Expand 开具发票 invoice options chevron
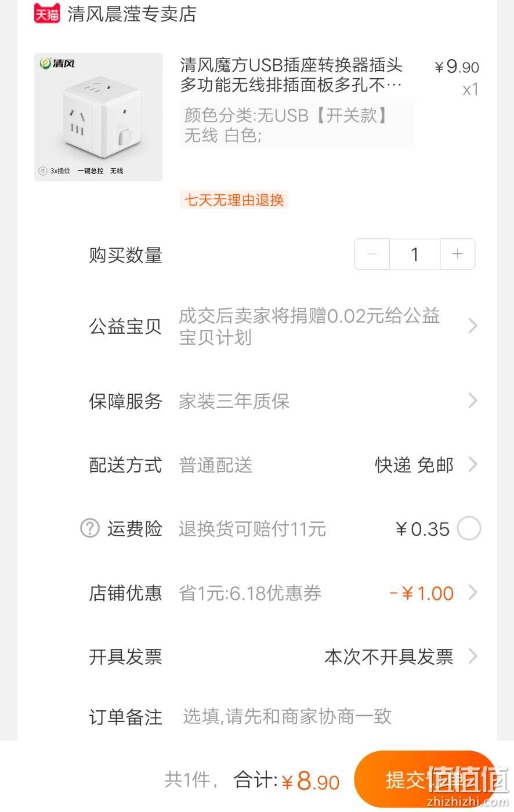This screenshot has height=812, width=514. [472, 657]
